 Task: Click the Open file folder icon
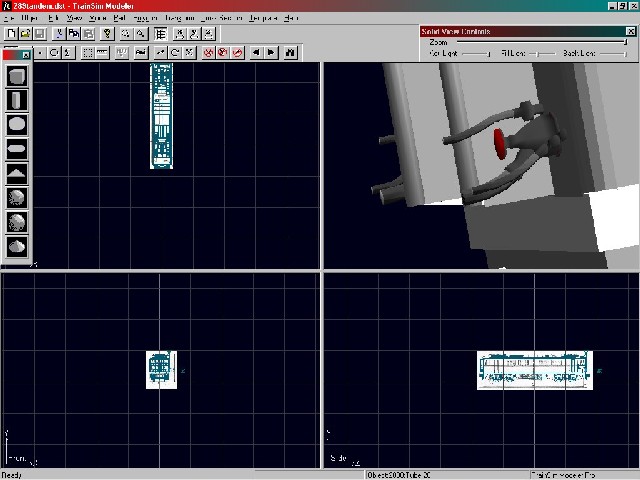tap(25, 33)
